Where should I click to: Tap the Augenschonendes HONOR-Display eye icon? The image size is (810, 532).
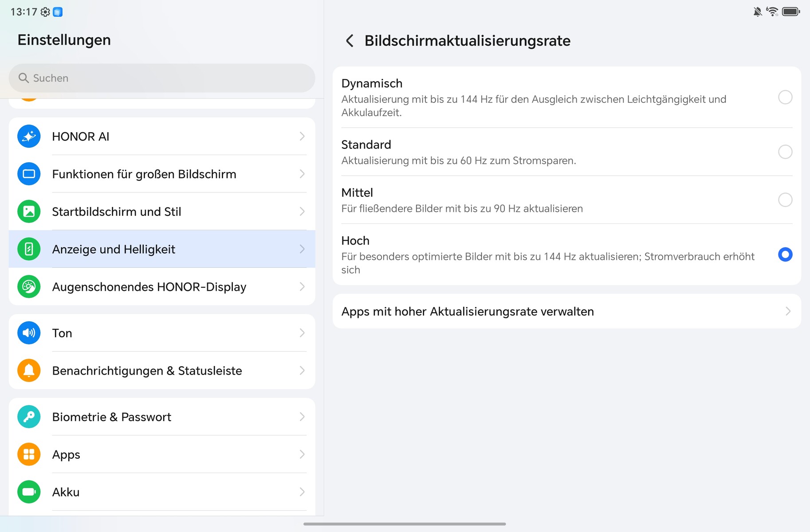point(29,287)
